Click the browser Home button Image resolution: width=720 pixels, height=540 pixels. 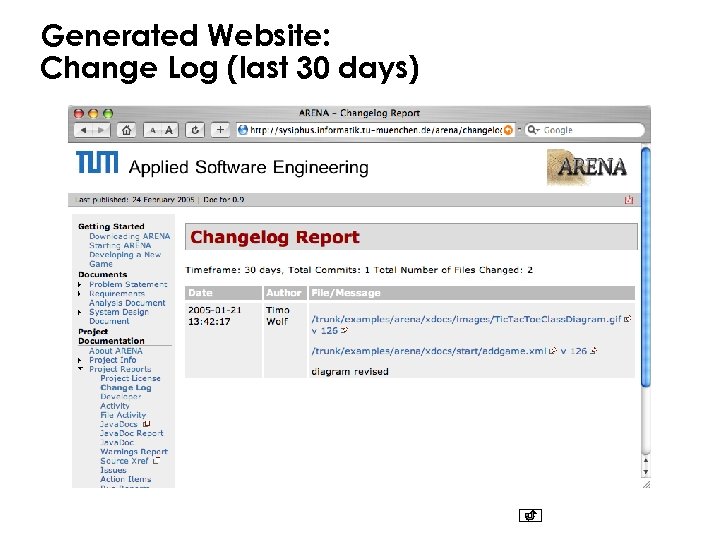click(x=126, y=130)
